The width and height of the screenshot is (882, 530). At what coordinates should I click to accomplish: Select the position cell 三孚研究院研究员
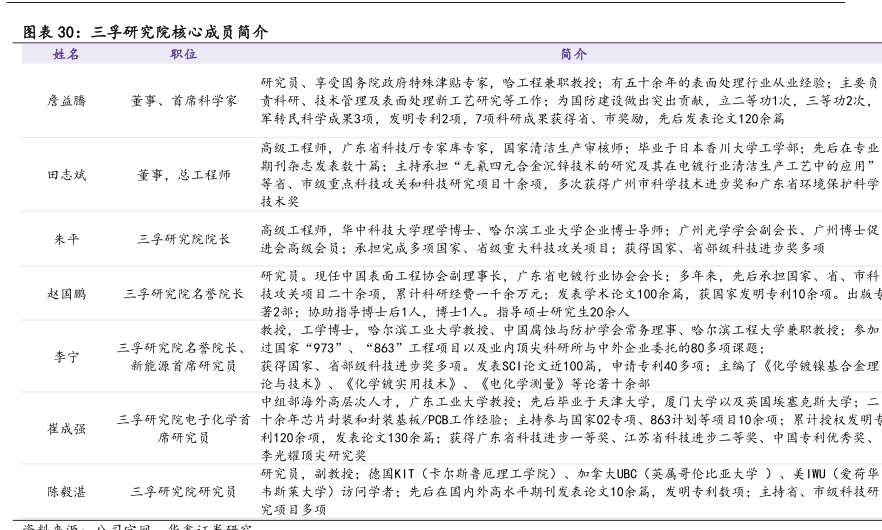[x=183, y=492]
